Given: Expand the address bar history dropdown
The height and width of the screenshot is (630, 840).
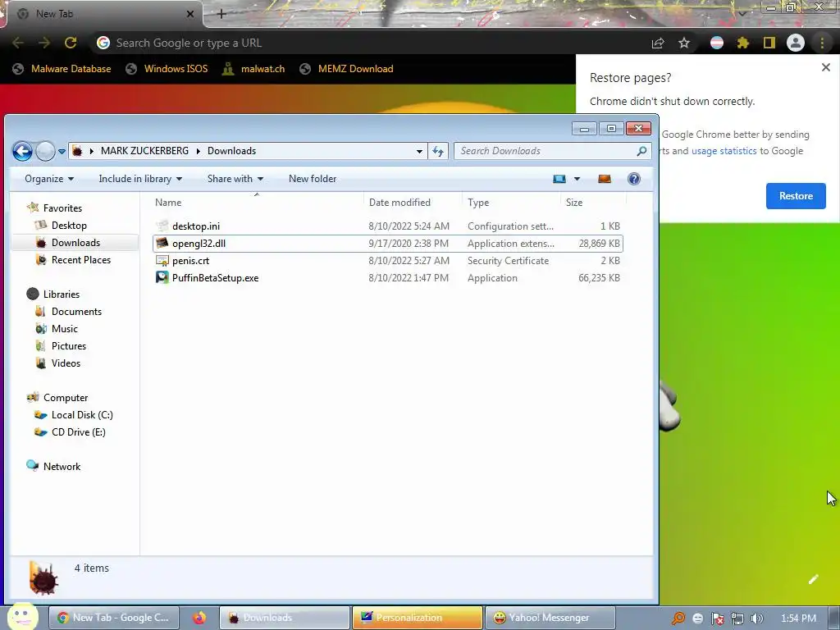Looking at the screenshot, I should 419,152.
